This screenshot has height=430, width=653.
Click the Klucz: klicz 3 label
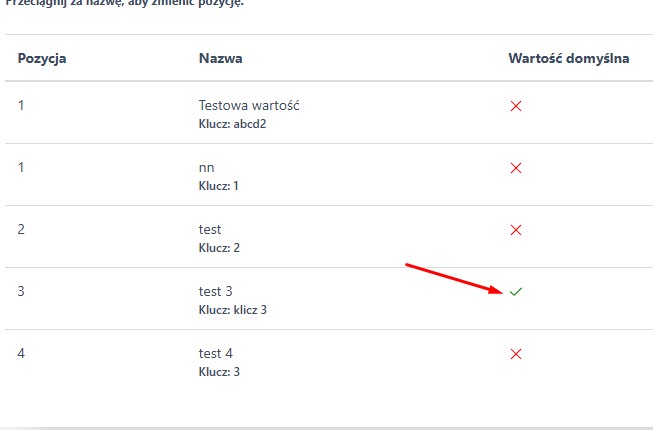[233, 310]
